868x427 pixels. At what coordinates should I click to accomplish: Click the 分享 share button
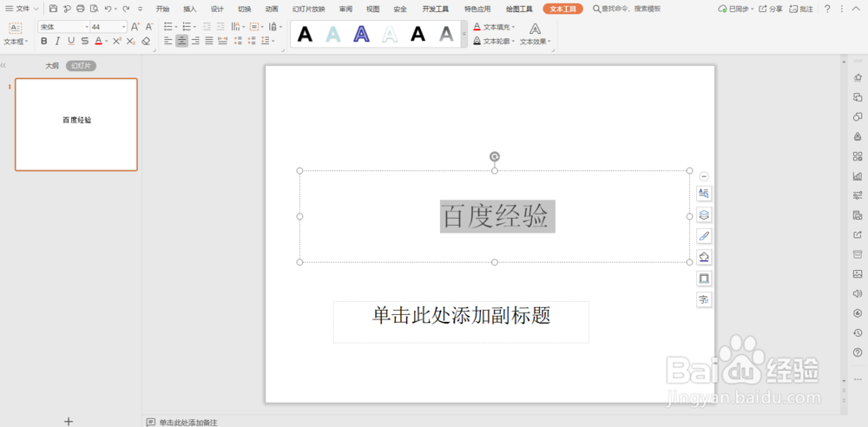[771, 9]
